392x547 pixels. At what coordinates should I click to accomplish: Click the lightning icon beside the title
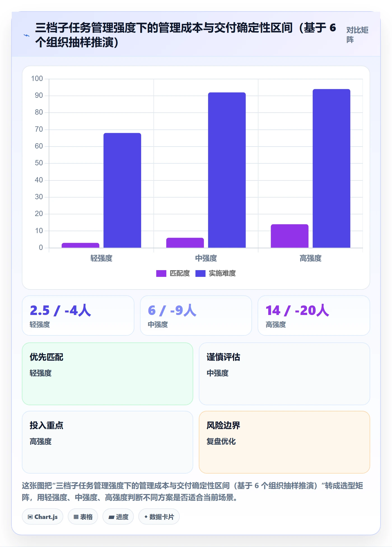coord(27,35)
